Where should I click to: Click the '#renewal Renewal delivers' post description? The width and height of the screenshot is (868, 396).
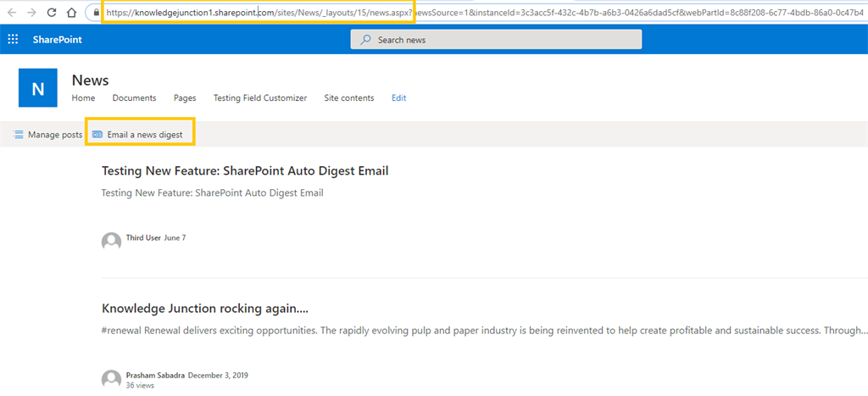(x=485, y=331)
